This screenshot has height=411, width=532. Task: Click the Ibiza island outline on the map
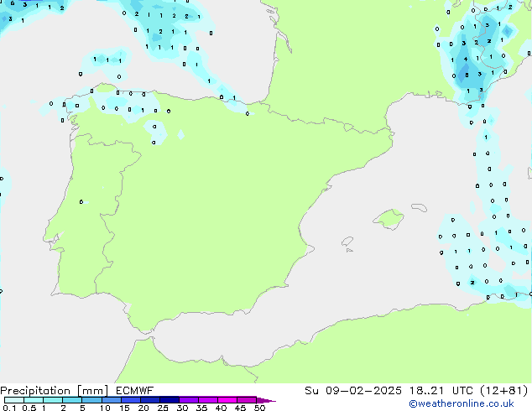point(347,242)
